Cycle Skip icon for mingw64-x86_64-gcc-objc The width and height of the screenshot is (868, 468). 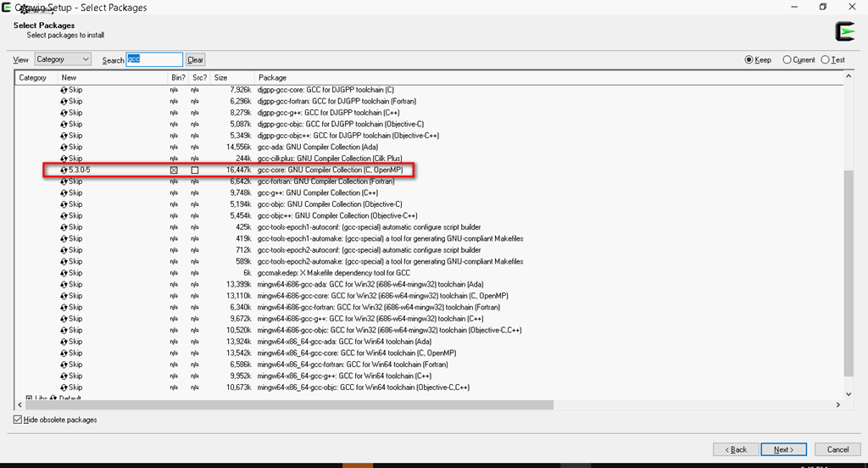tap(64, 387)
